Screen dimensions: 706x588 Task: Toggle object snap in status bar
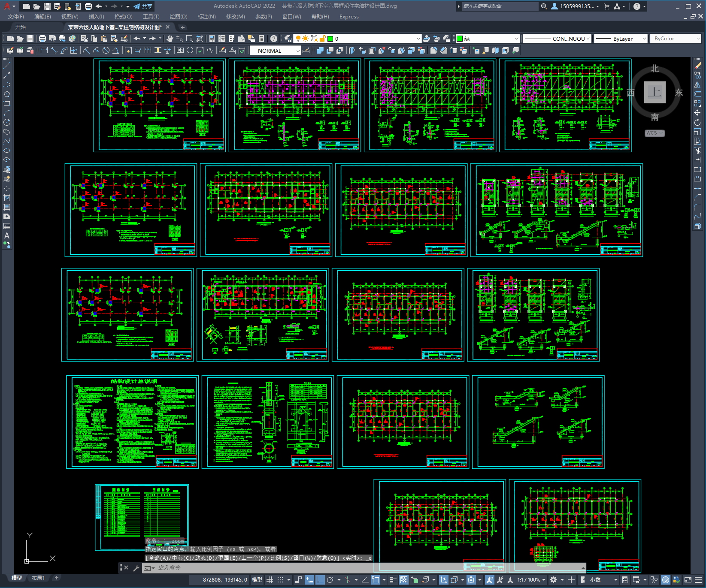click(376, 580)
